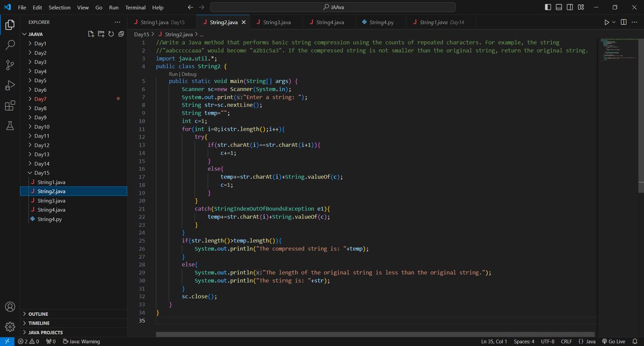Screen dimensions: 644x346
Task: Click the Debug CodeLens above main method
Action: [x=189, y=74]
